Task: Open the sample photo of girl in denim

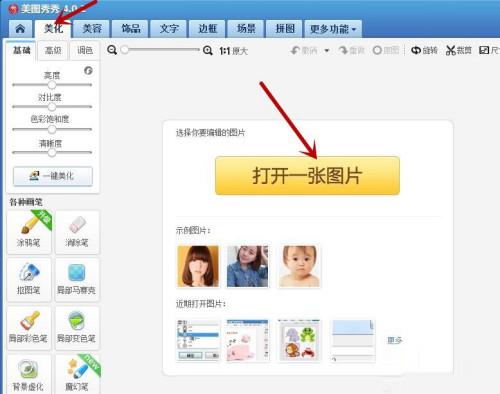Action: (x=247, y=266)
